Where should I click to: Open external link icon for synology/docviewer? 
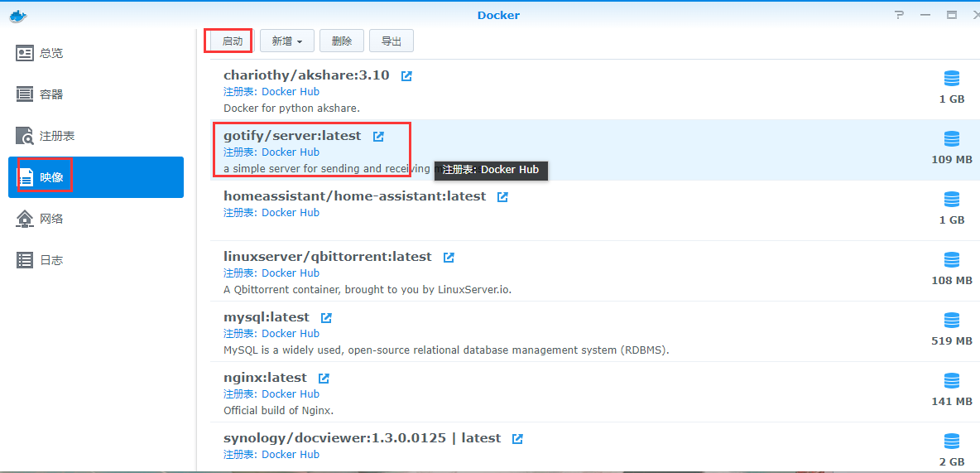pos(517,438)
